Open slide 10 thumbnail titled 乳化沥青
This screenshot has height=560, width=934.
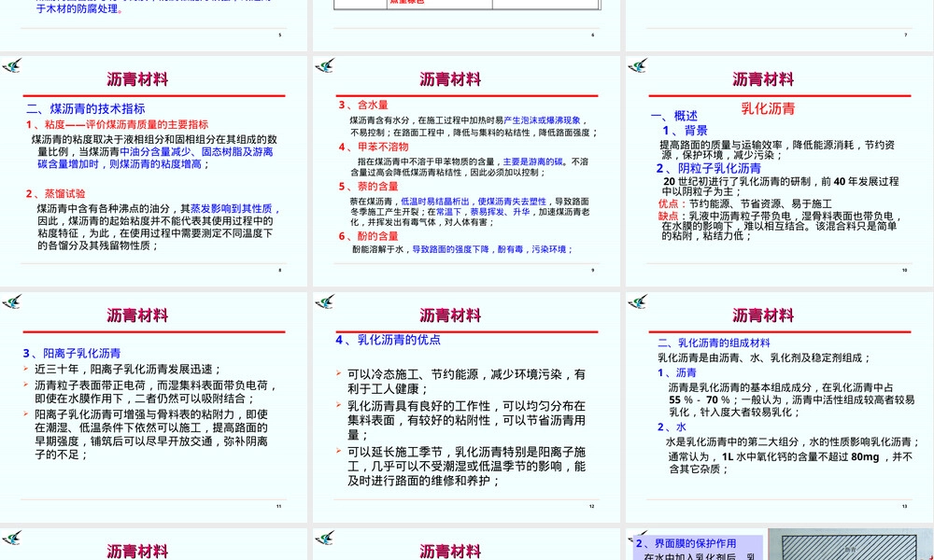point(780,172)
